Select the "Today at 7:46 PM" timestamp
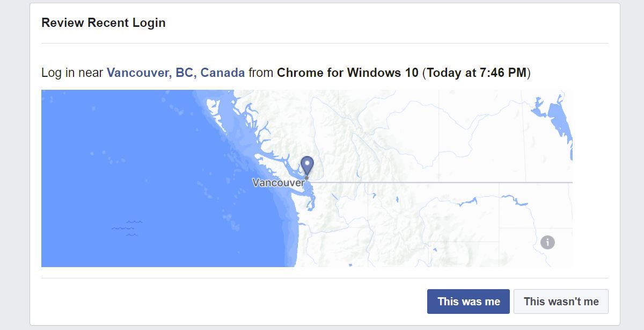 tap(477, 73)
